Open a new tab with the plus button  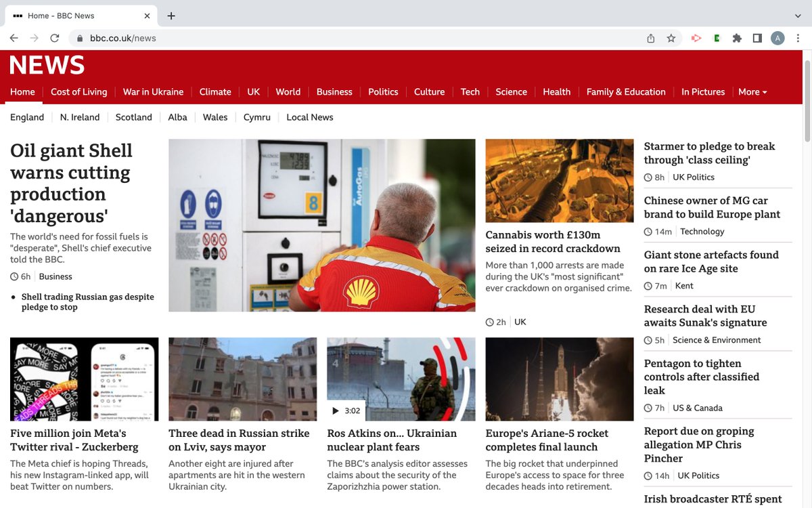click(x=171, y=15)
